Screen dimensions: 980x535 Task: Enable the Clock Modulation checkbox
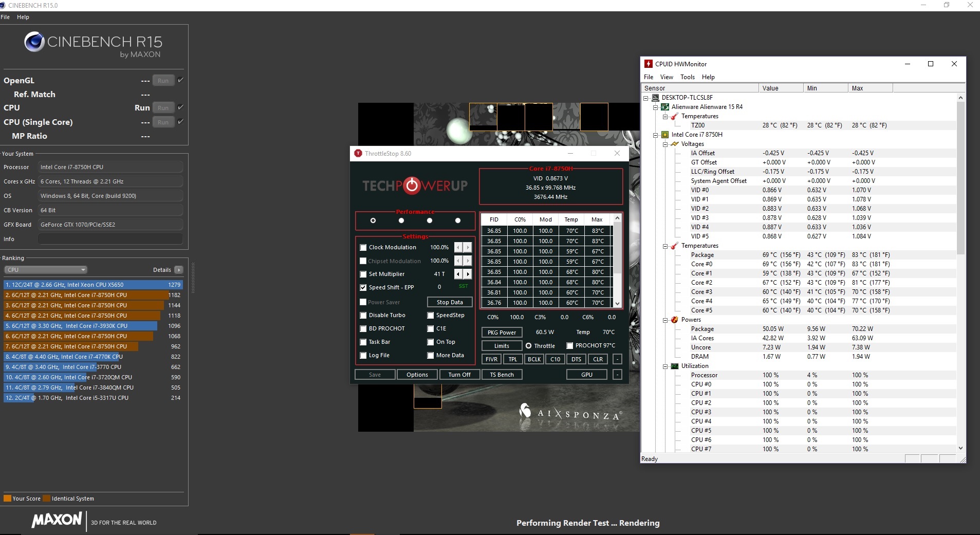[x=363, y=247]
